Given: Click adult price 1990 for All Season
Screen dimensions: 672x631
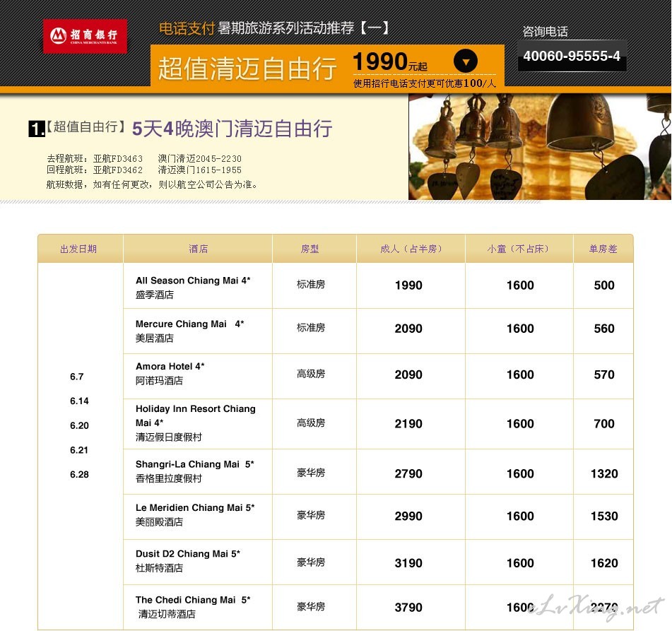Looking at the screenshot, I should point(408,285).
